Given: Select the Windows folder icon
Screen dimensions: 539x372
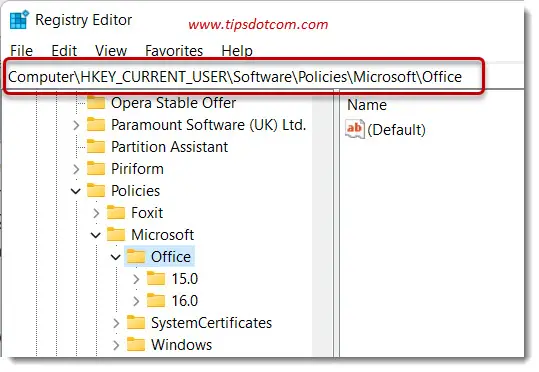Looking at the screenshot, I should [136, 344].
